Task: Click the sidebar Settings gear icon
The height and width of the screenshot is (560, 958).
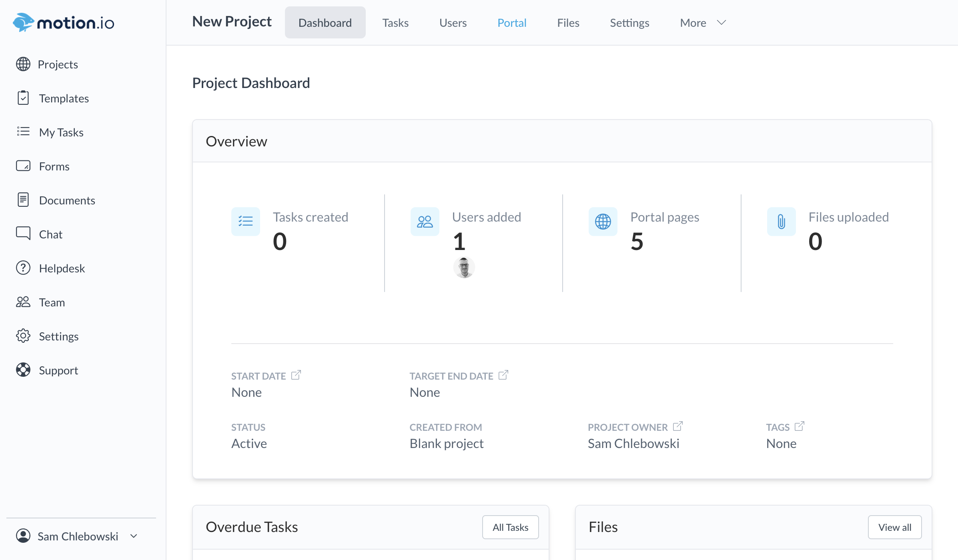Action: click(x=23, y=336)
